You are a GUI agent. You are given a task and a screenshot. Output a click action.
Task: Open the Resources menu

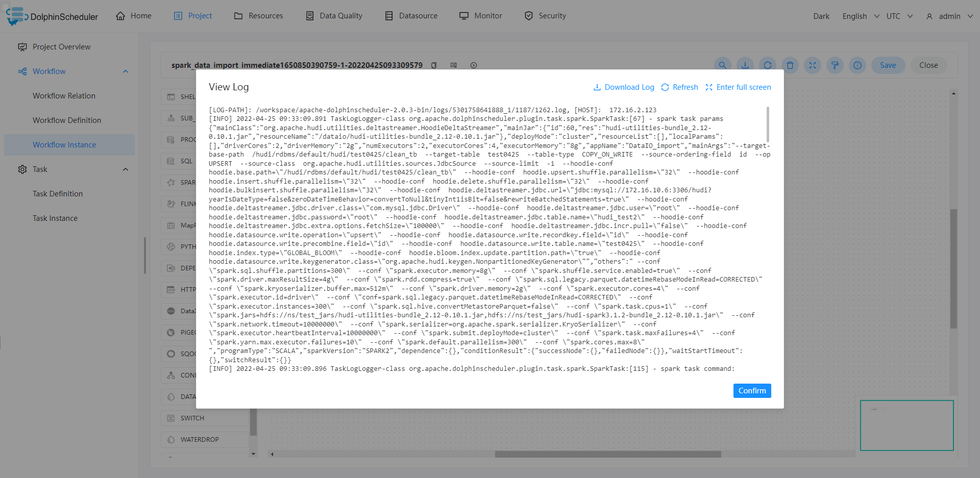(258, 16)
